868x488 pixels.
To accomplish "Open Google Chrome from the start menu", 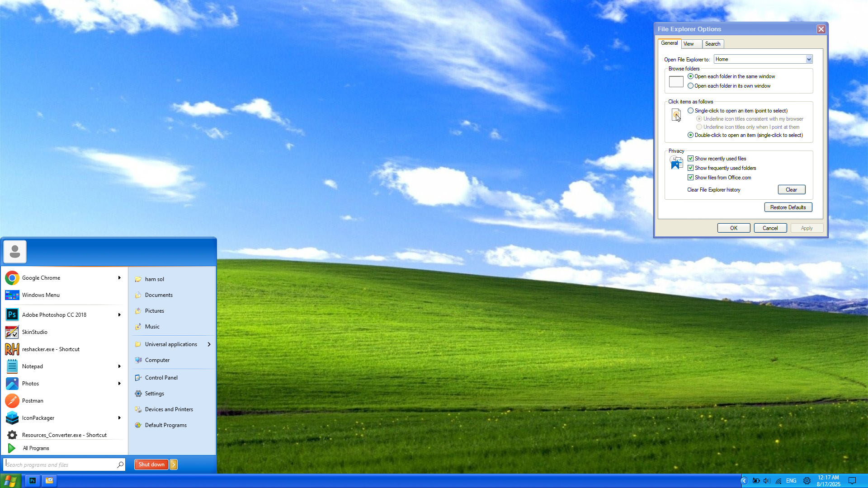I will pyautogui.click(x=41, y=278).
